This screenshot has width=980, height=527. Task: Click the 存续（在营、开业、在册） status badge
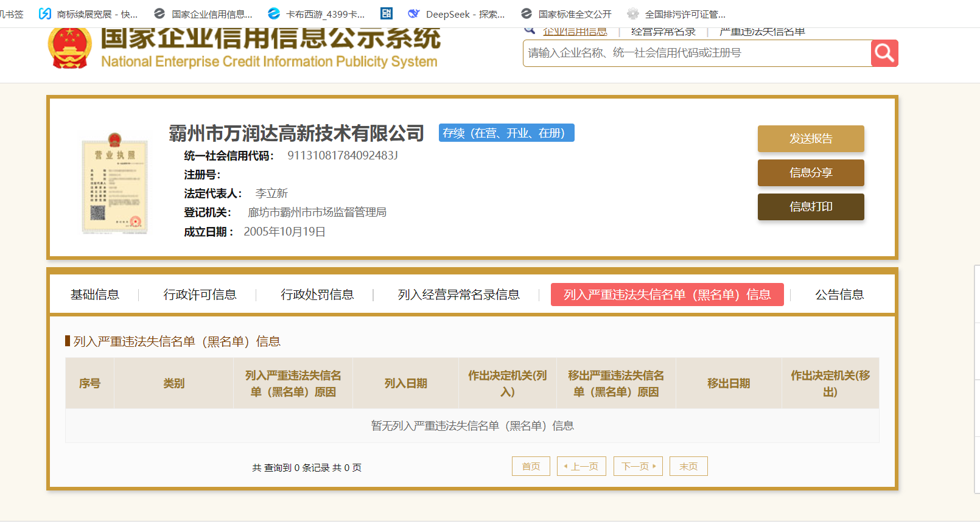(506, 133)
